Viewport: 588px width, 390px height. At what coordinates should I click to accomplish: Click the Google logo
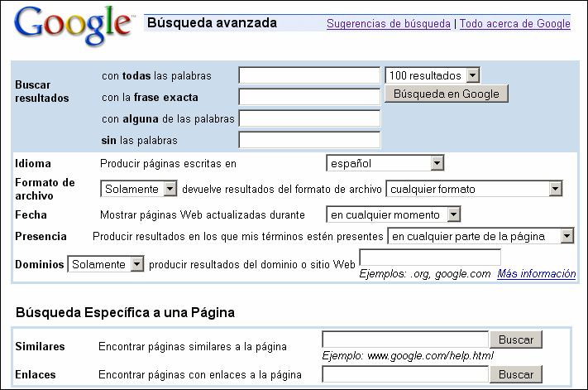73,25
